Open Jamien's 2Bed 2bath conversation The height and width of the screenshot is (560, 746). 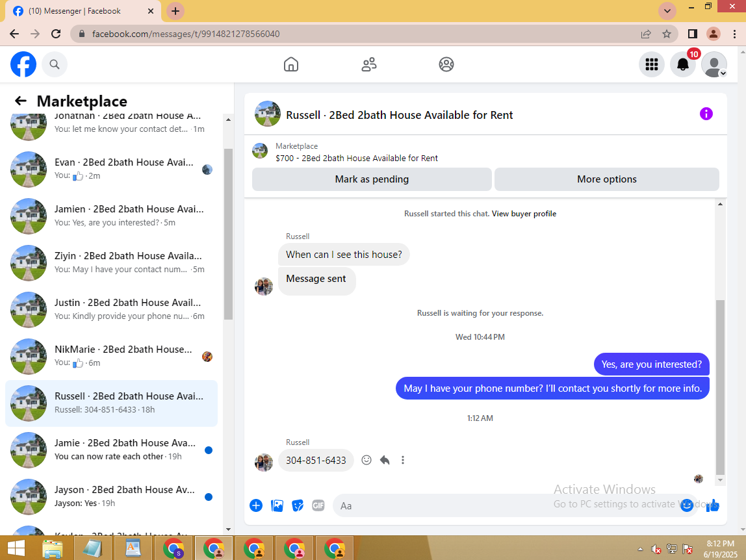pos(111,216)
